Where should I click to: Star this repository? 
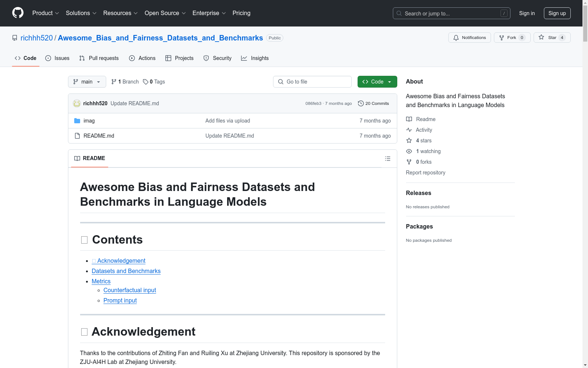point(552,38)
